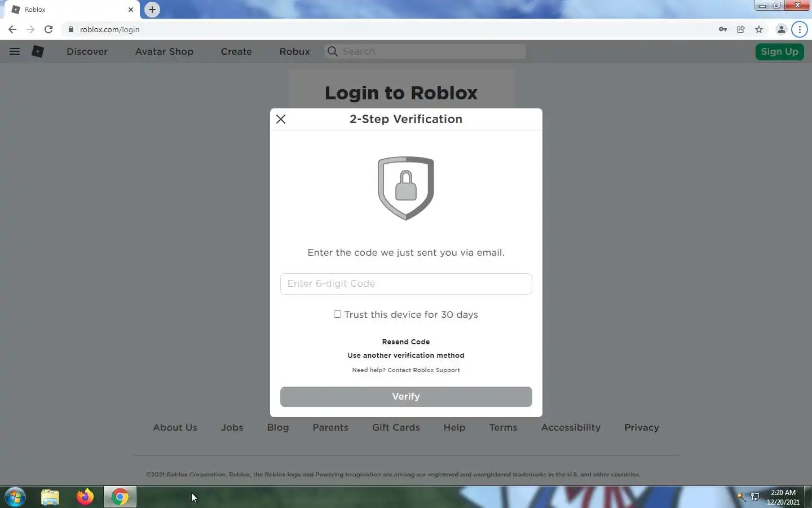The image size is (812, 508).
Task: Open Accessibility footer link
Action: (x=571, y=428)
